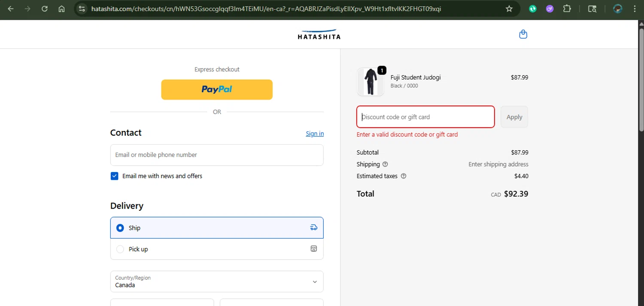Viewport: 644px width, 306px height.
Task: Click the Sign in link
Action: 315,133
